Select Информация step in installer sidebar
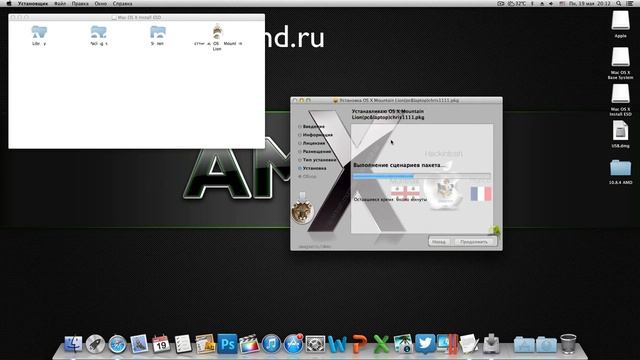Image resolution: width=640 pixels, height=360 pixels. coord(317,135)
